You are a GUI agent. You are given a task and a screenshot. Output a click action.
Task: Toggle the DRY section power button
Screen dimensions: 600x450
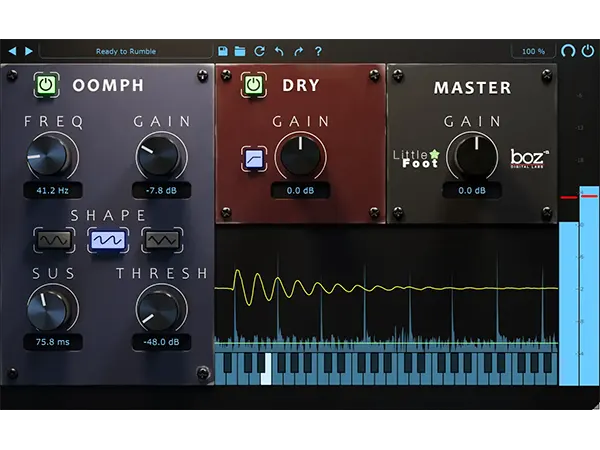tap(254, 87)
